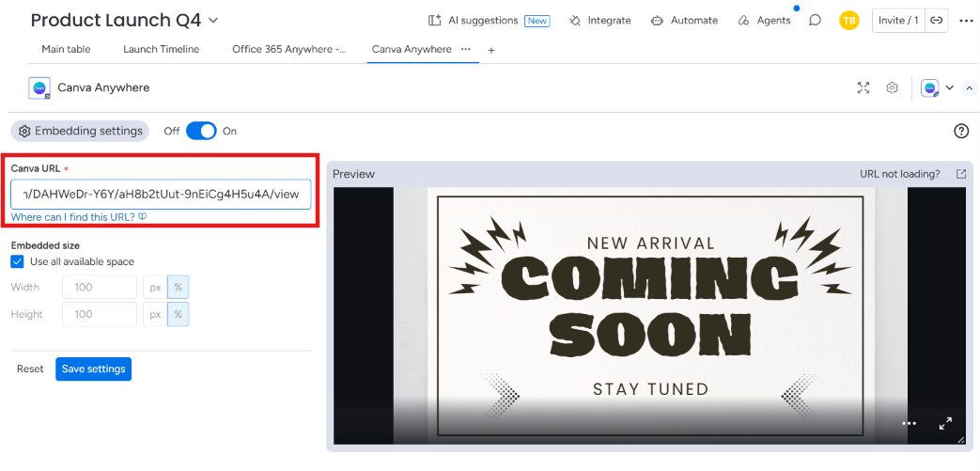Switch to the Launch Timeline tab

[x=162, y=50]
